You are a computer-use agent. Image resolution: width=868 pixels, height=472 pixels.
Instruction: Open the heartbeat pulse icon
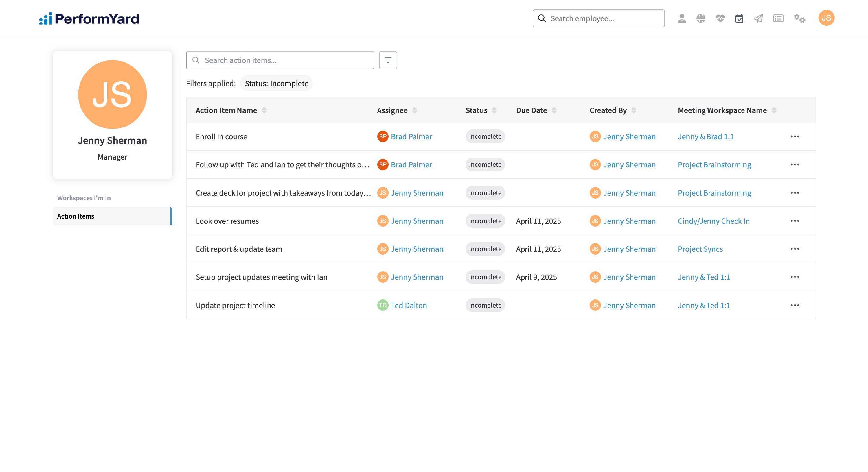(720, 18)
